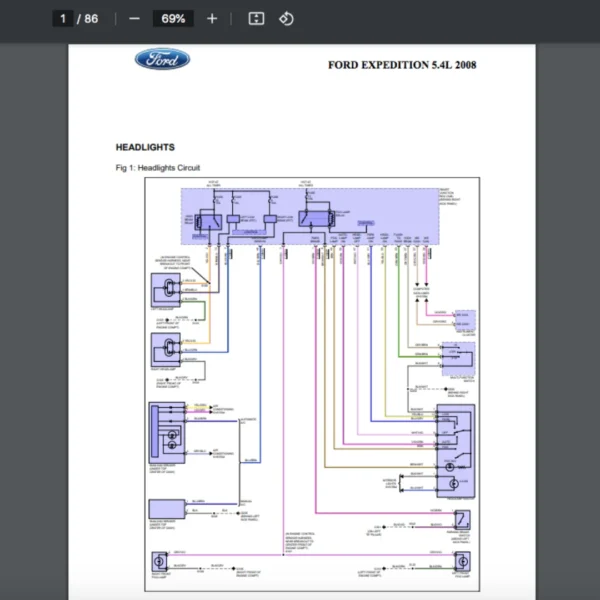The width and height of the screenshot is (600, 600).
Task: Rotate the document counterclockwise
Action: pyautogui.click(x=286, y=19)
